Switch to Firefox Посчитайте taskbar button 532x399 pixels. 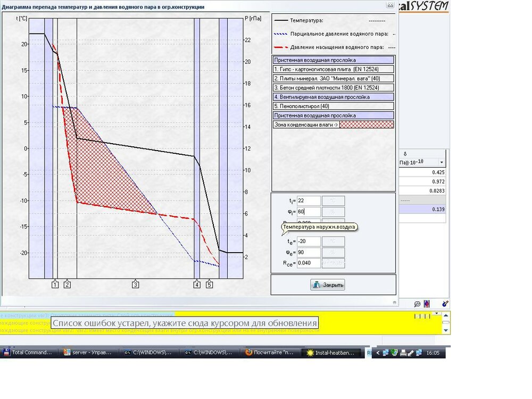point(270,353)
